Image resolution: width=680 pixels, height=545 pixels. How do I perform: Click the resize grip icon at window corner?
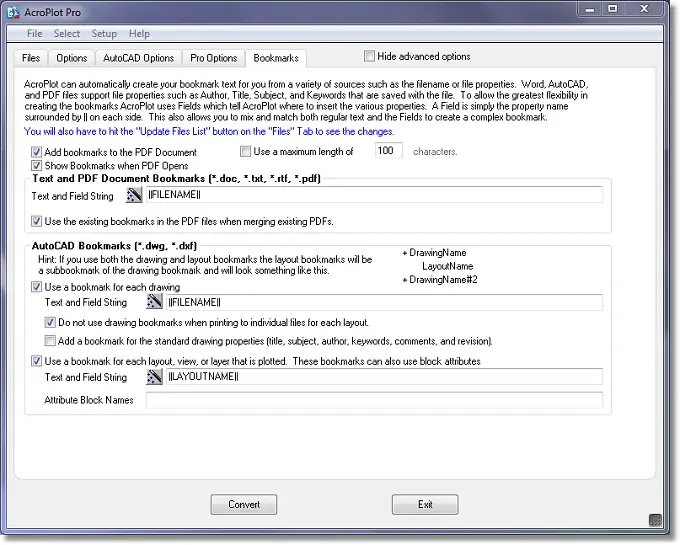click(x=655, y=519)
